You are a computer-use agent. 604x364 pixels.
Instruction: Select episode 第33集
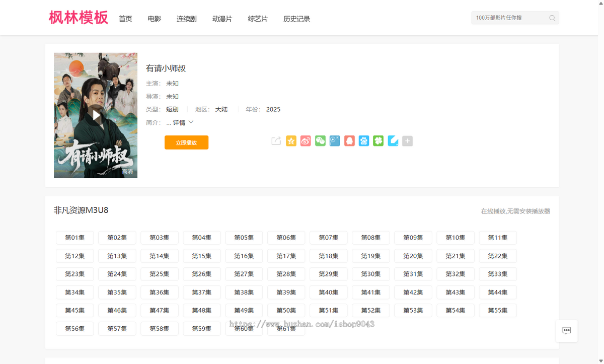(498, 274)
